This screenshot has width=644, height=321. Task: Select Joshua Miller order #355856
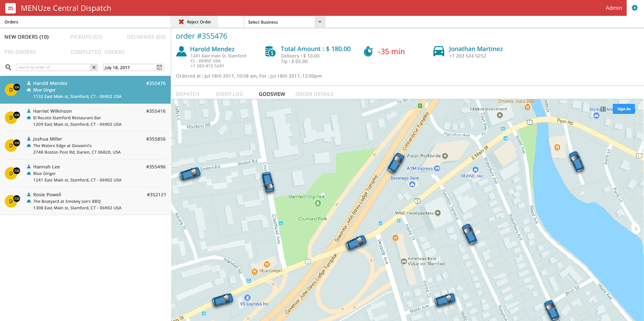85,145
